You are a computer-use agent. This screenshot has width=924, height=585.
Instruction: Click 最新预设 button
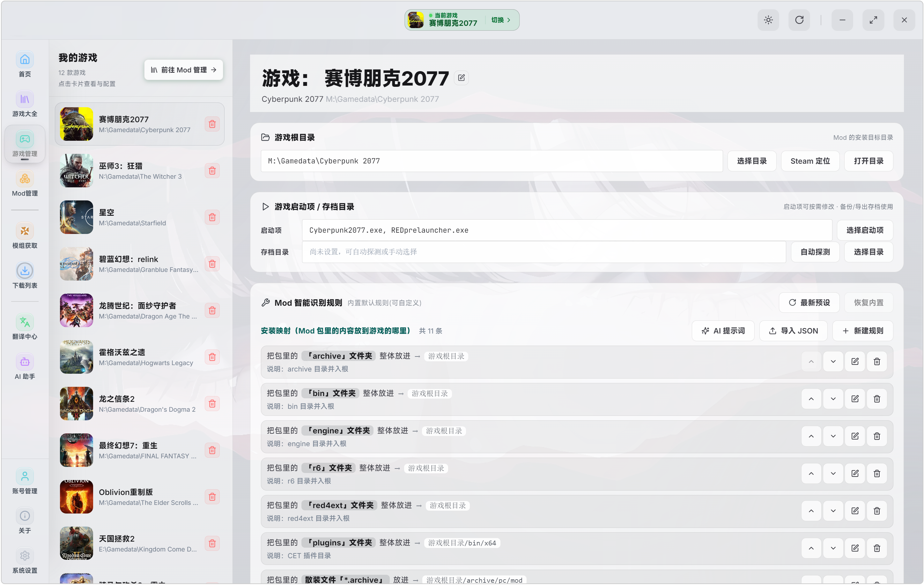(x=809, y=303)
